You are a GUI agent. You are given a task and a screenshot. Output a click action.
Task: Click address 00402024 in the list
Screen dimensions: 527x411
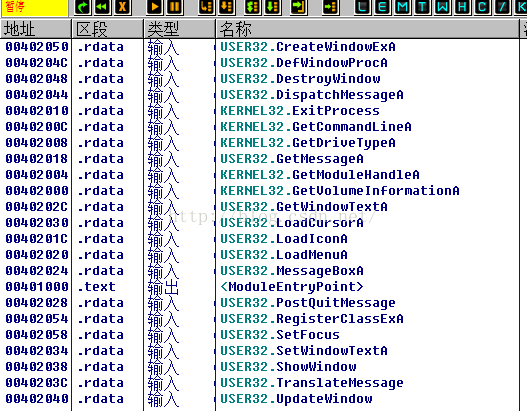(x=37, y=271)
